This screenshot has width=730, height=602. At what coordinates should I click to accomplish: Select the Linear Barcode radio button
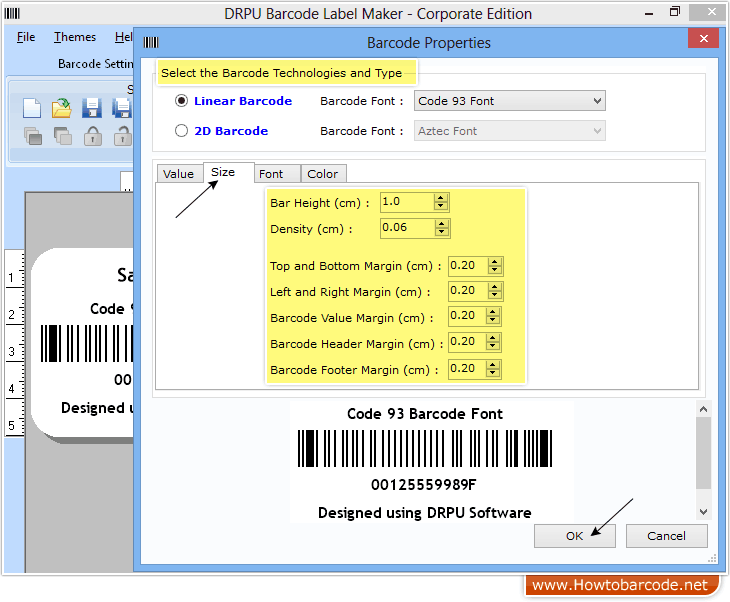(182, 101)
